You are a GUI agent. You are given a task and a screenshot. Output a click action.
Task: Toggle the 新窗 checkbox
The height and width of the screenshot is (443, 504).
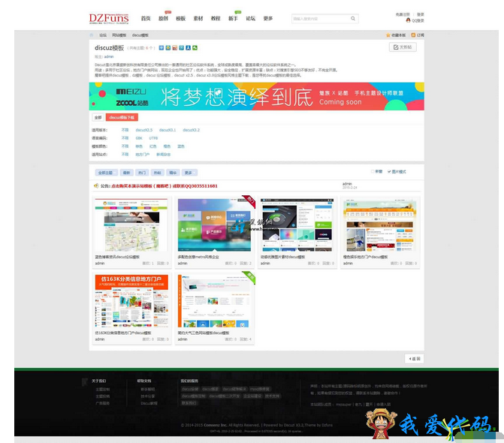[373, 171]
